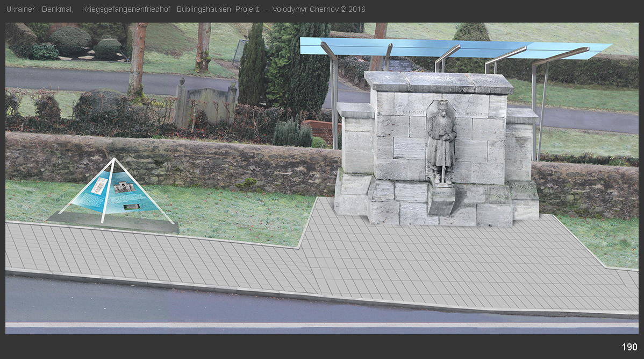Click the "Ukrainer - Denkmal" title text
This screenshot has width=644, height=359.
39,9
